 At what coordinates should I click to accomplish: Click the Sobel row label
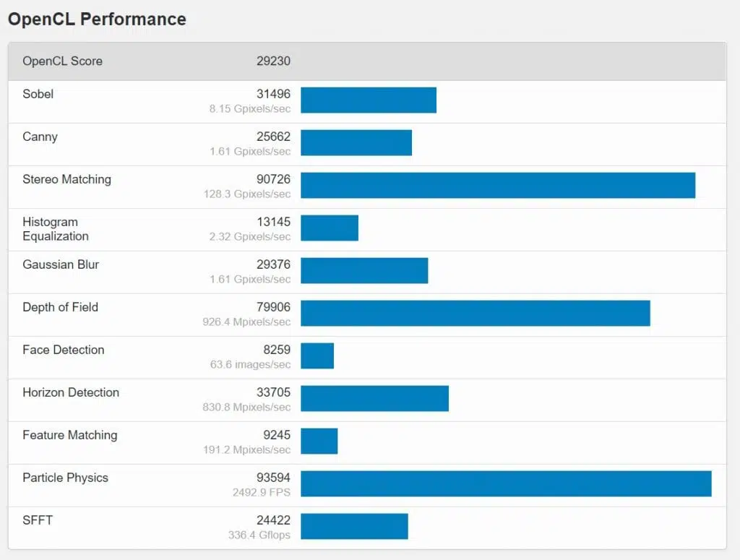pos(38,94)
